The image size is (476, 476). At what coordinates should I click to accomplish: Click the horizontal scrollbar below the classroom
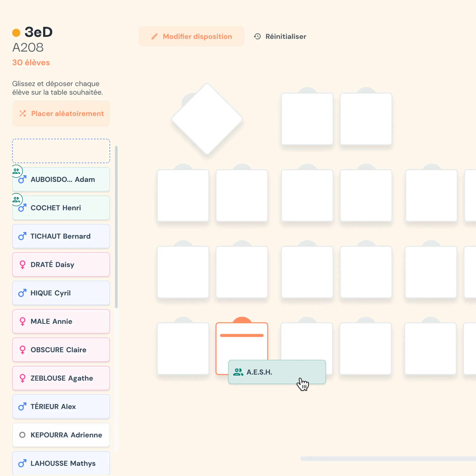(x=388, y=459)
